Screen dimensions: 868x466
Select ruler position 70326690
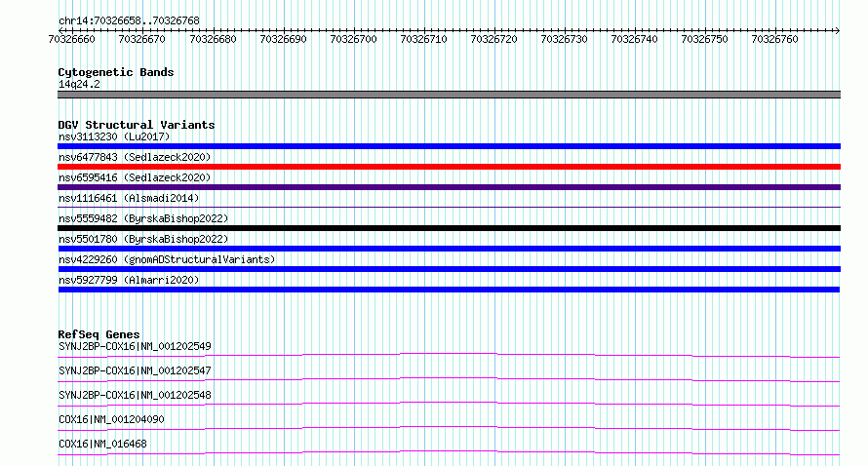[283, 39]
